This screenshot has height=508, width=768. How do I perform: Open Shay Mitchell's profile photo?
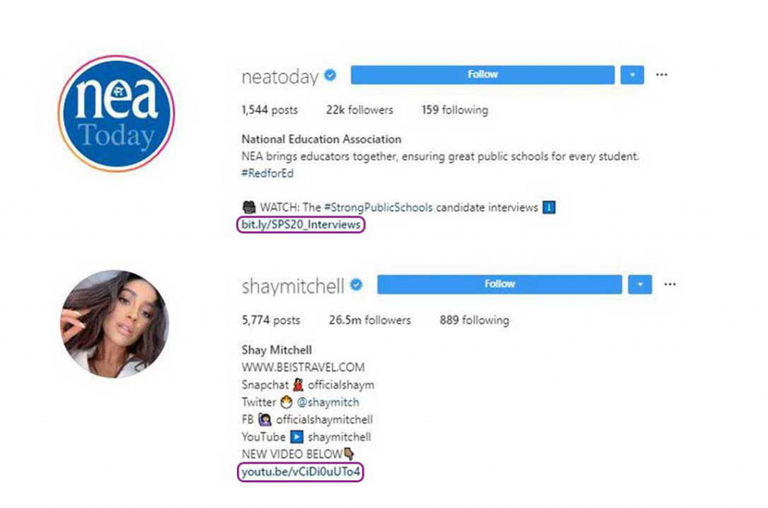click(x=115, y=324)
